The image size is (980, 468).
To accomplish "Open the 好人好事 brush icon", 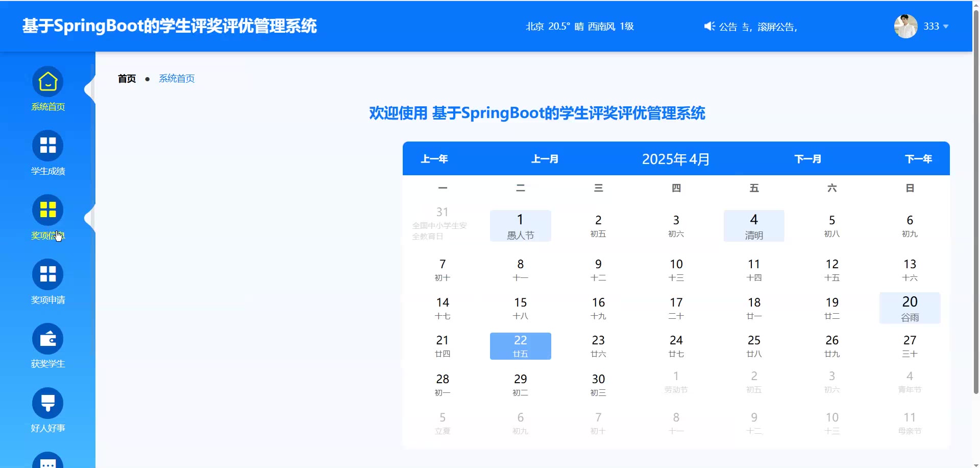I will click(x=48, y=403).
